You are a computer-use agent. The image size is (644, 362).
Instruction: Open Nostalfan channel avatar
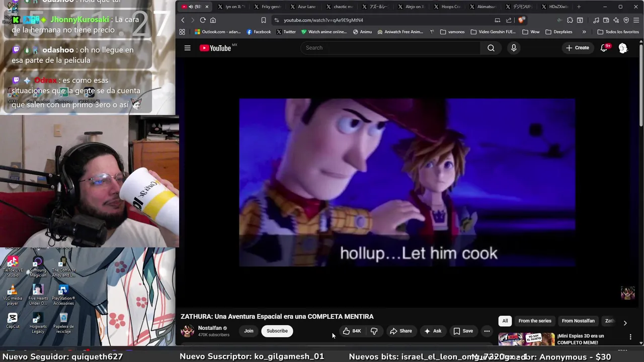(x=188, y=331)
